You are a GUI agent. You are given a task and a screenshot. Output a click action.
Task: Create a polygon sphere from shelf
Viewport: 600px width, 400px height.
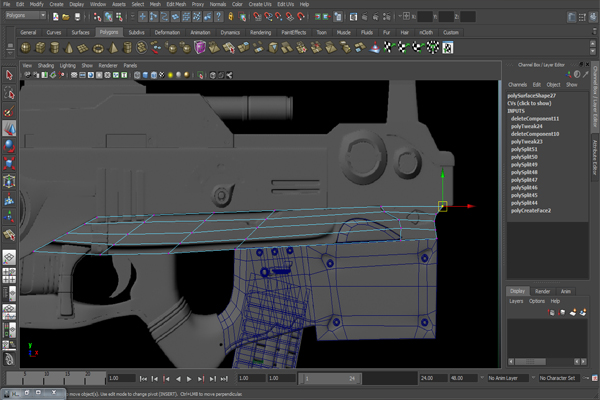pos(26,48)
